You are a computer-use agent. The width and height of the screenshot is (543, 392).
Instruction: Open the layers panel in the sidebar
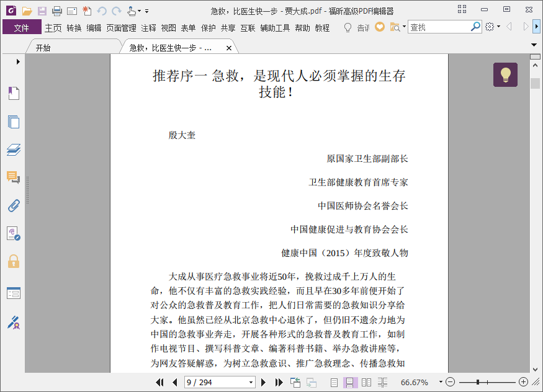click(x=14, y=150)
